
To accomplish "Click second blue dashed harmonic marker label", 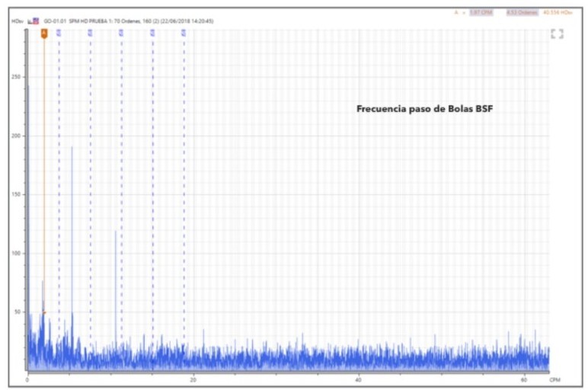I will click(90, 33).
